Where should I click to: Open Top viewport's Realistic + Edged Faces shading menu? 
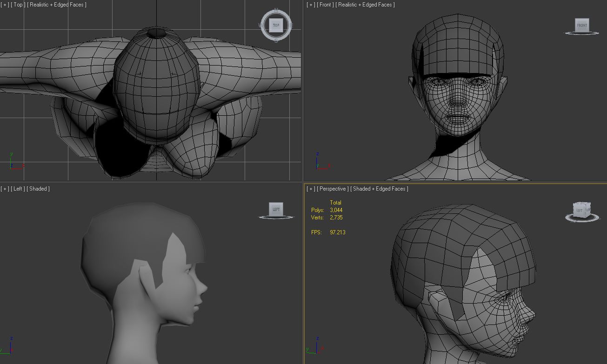[x=57, y=5]
